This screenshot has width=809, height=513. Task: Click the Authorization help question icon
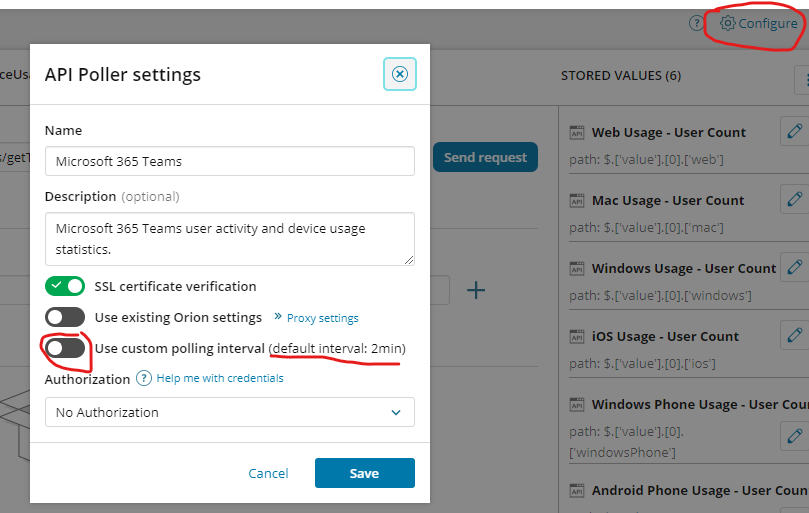[x=144, y=379]
